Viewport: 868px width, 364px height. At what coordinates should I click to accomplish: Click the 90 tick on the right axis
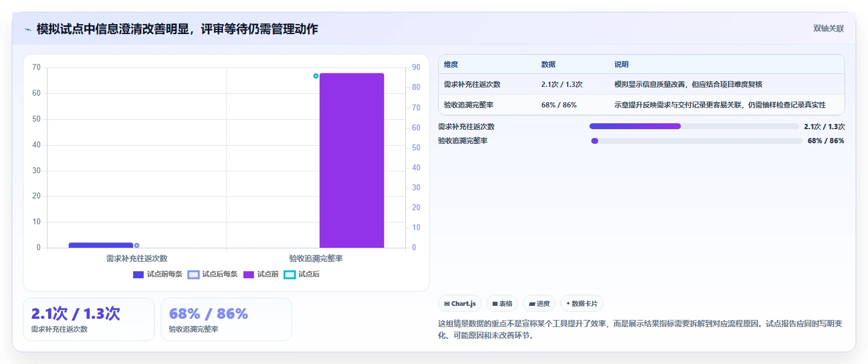point(416,68)
